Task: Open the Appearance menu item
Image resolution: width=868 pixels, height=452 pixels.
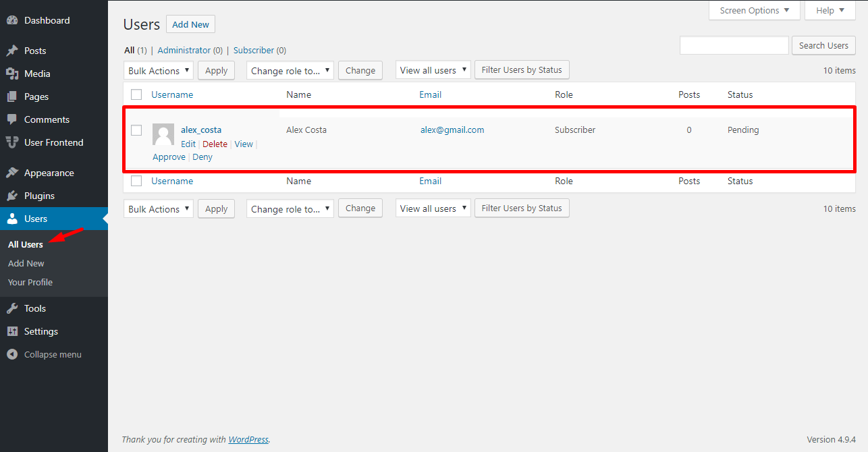Action: pos(54,173)
